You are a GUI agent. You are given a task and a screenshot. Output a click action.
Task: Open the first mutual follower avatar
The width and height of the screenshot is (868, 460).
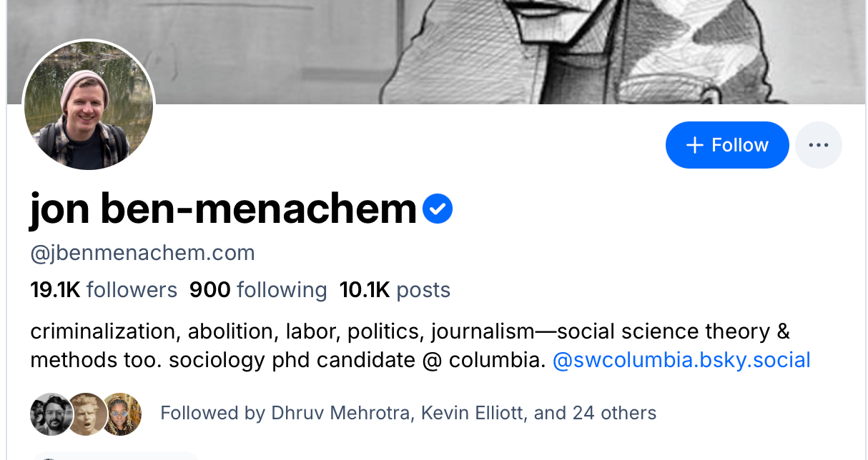[x=50, y=414]
